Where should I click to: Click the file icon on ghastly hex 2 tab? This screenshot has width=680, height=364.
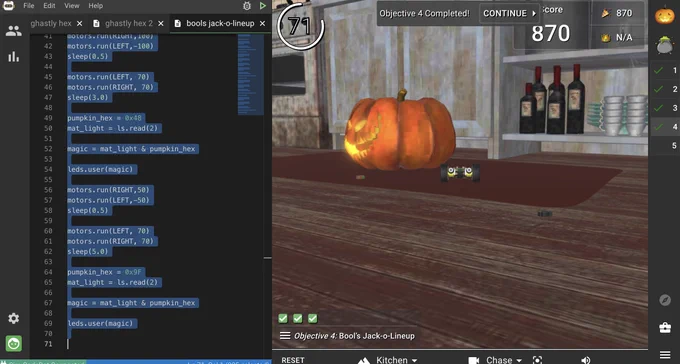tap(96, 23)
